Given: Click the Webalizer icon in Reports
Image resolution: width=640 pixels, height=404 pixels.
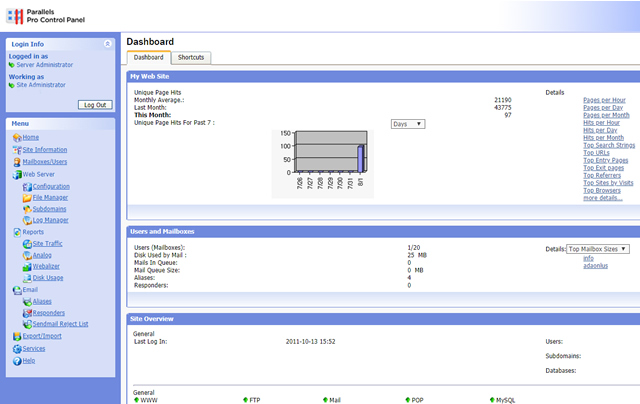Looking at the screenshot, I should (x=26, y=267).
